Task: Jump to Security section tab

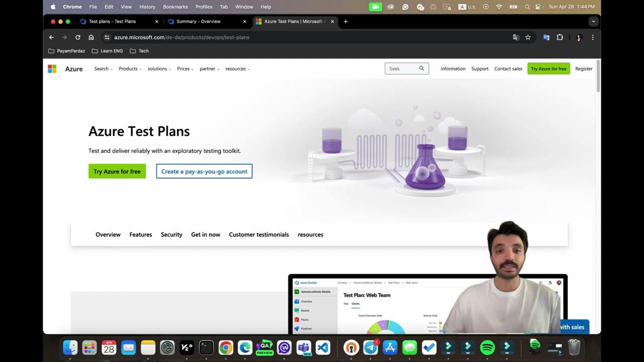Action: point(172,235)
